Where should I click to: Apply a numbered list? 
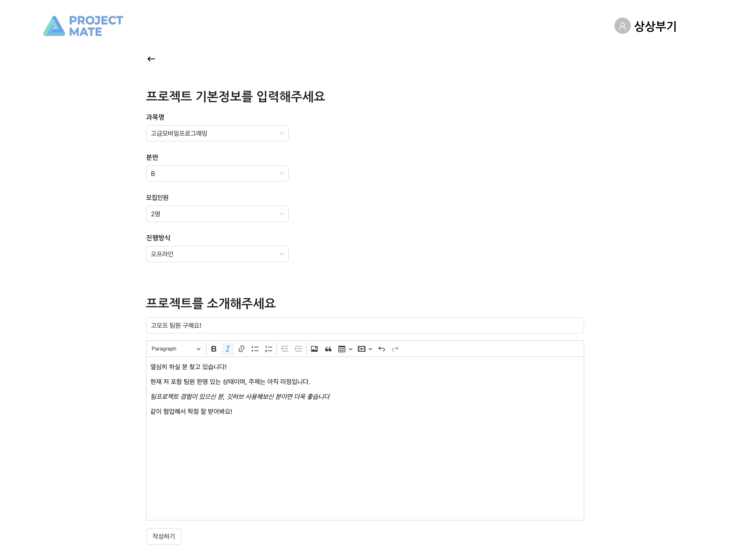click(x=269, y=349)
